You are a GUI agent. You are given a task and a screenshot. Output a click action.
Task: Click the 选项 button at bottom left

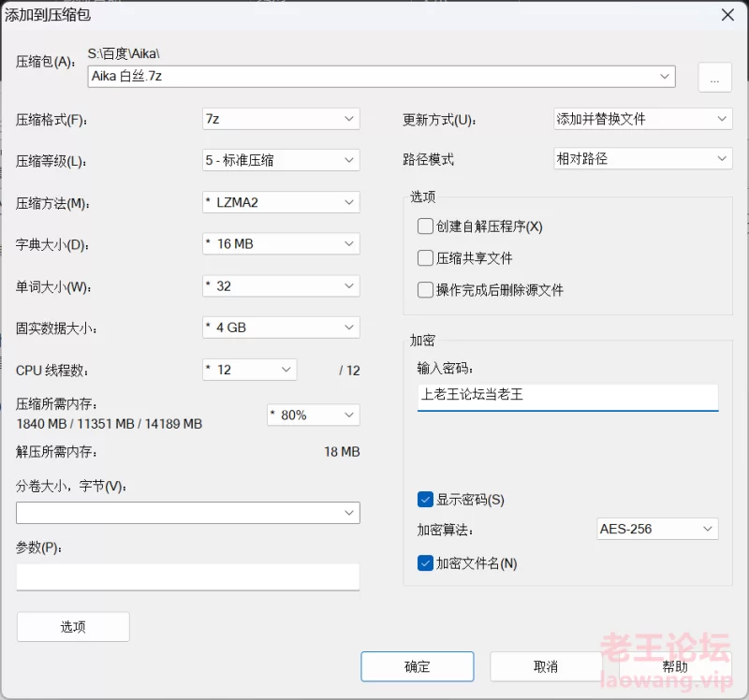tap(73, 626)
